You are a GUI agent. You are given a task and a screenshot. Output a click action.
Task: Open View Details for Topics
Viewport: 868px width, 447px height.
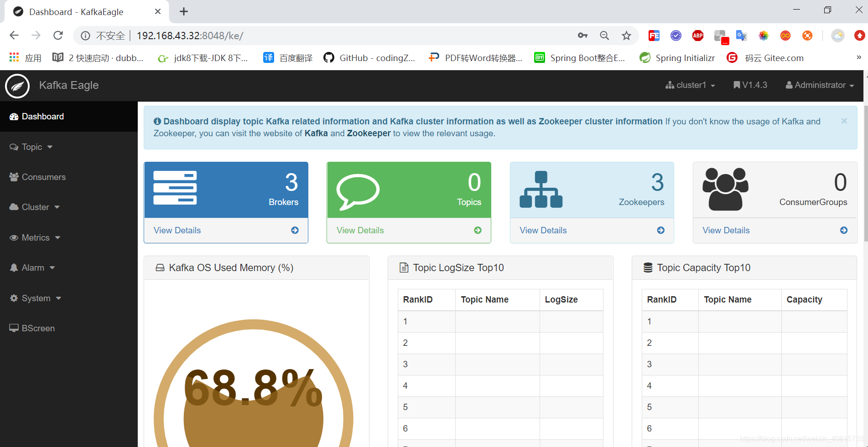360,231
